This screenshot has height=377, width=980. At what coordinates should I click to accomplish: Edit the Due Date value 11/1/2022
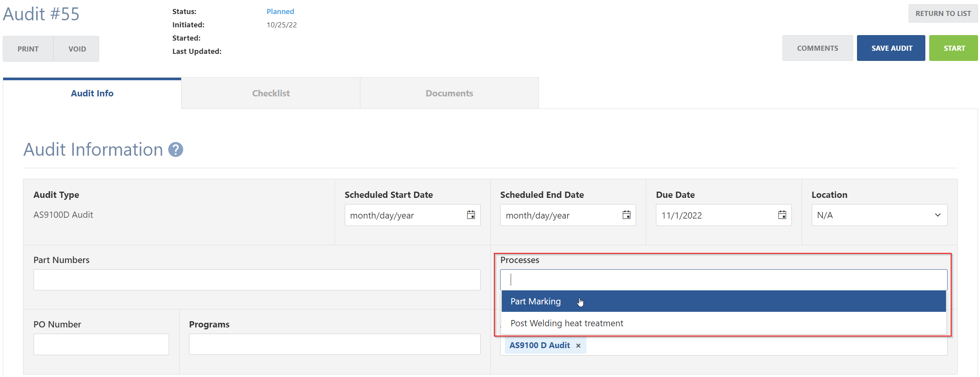click(x=723, y=215)
